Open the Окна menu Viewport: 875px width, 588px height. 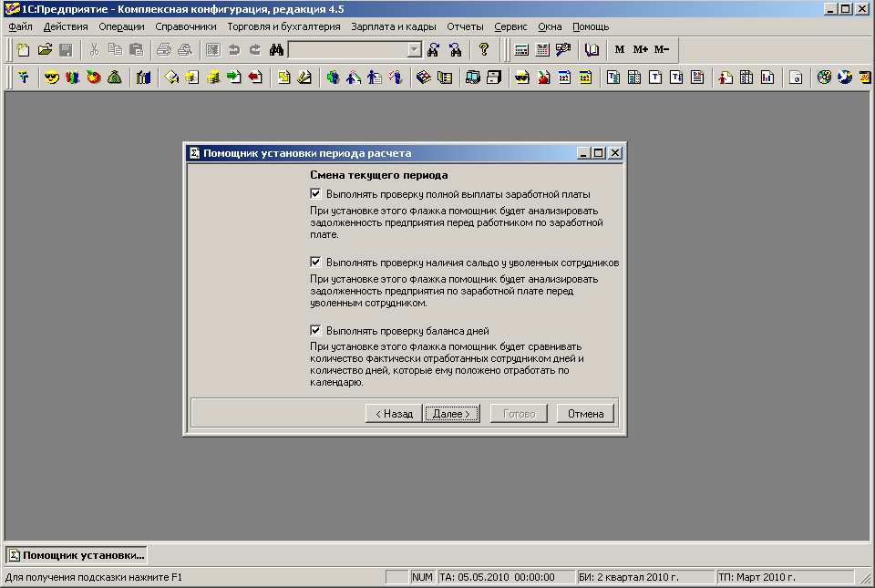pyautogui.click(x=550, y=26)
